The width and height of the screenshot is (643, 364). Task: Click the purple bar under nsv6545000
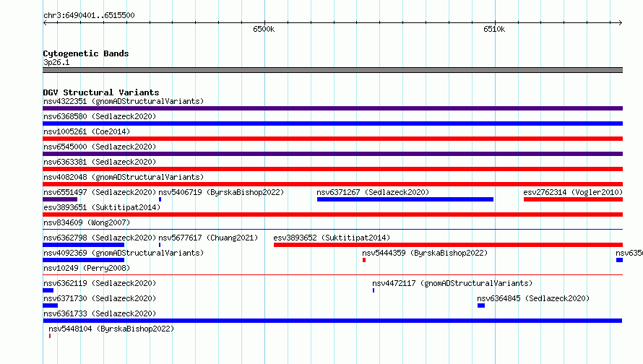332,154
